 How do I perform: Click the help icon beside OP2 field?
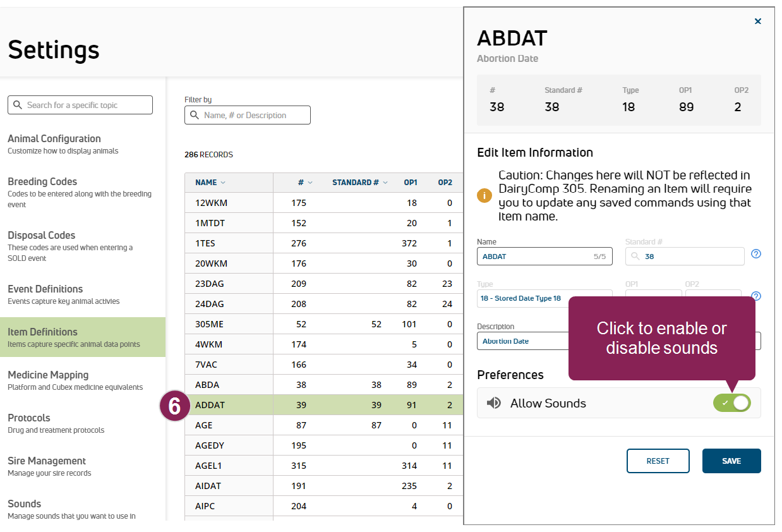pos(755,296)
